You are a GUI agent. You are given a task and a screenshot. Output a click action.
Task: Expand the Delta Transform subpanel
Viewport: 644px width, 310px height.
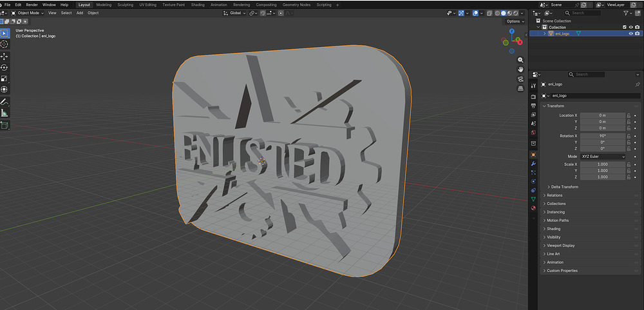(x=565, y=187)
